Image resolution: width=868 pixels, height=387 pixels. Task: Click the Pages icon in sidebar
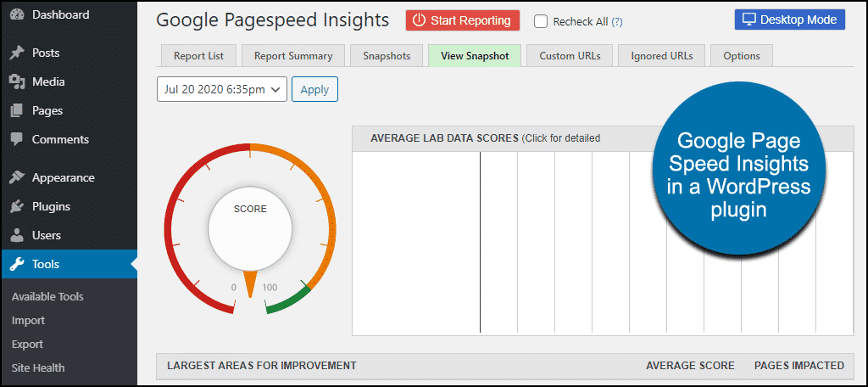pos(16,110)
